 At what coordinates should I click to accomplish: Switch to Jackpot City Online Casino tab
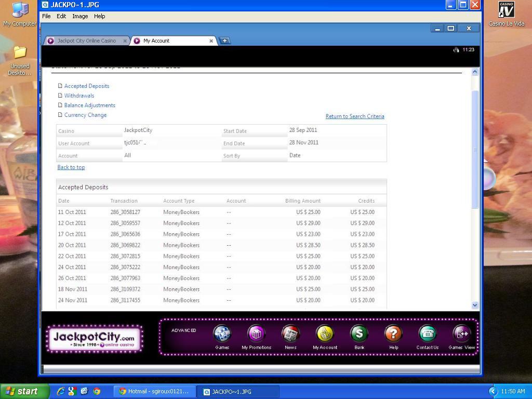tap(86, 41)
